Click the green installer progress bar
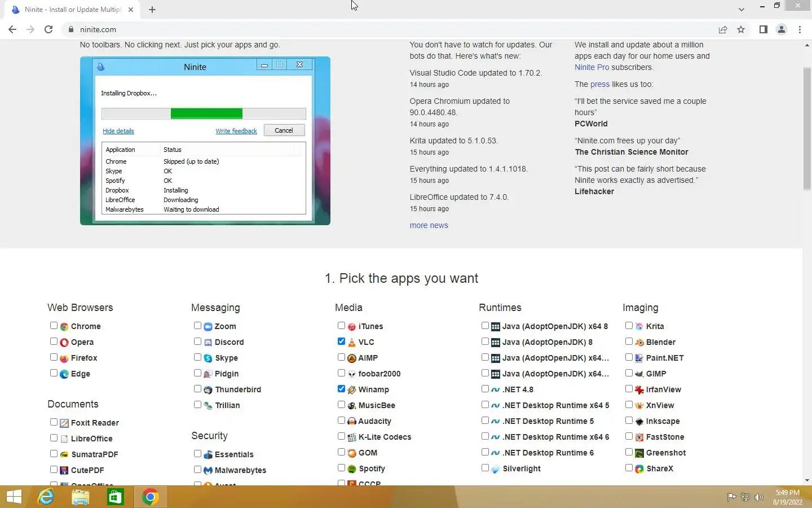Viewport: 812px width, 508px height. click(x=206, y=113)
